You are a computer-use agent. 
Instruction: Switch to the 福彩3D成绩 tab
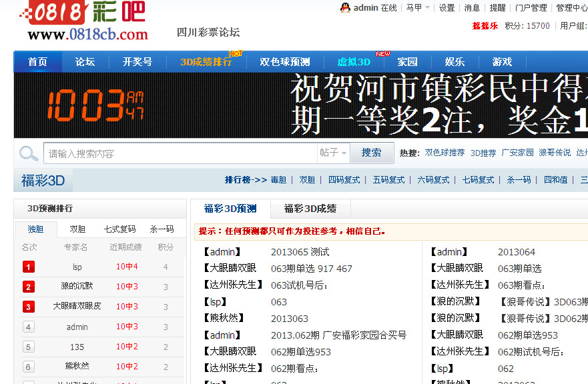tap(310, 209)
